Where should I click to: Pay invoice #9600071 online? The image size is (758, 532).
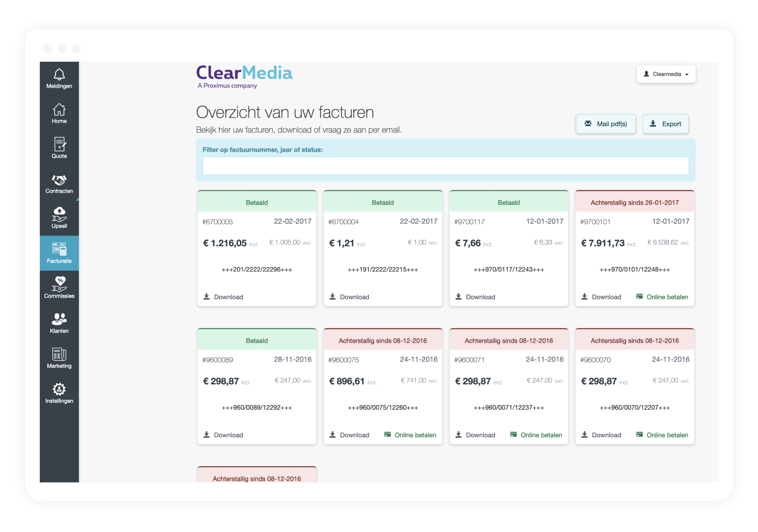[536, 435]
